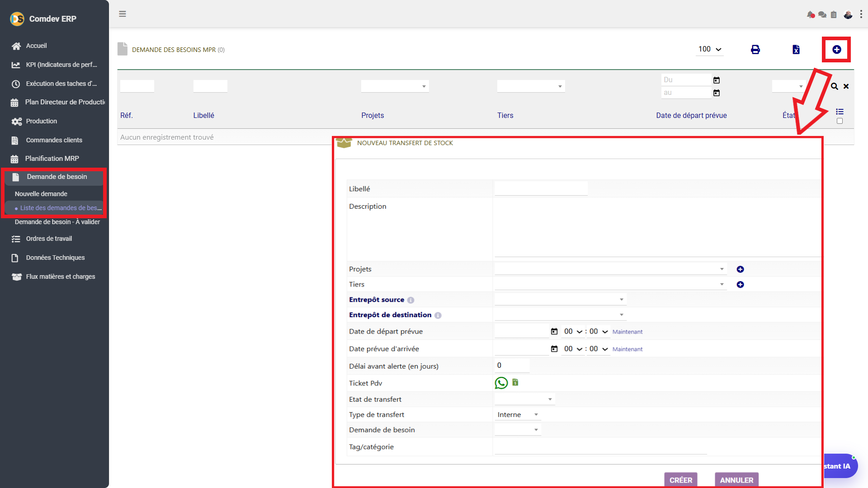Open Etat de transfert dropdown
The width and height of the screenshot is (868, 488).
click(524, 399)
